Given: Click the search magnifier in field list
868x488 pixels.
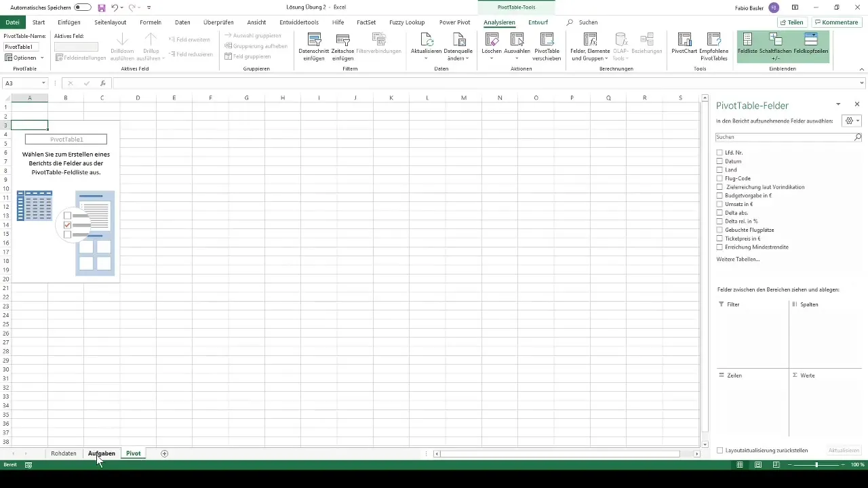Looking at the screenshot, I should [x=857, y=137].
